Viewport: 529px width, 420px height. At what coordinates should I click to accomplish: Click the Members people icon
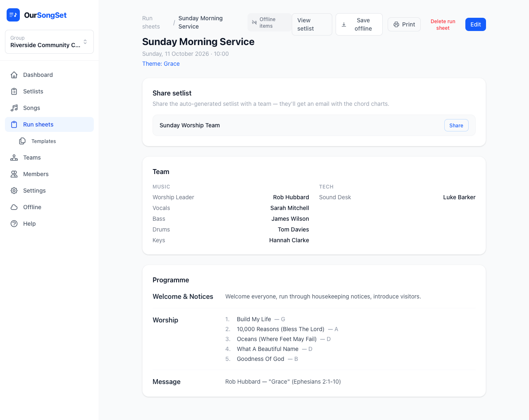14,174
